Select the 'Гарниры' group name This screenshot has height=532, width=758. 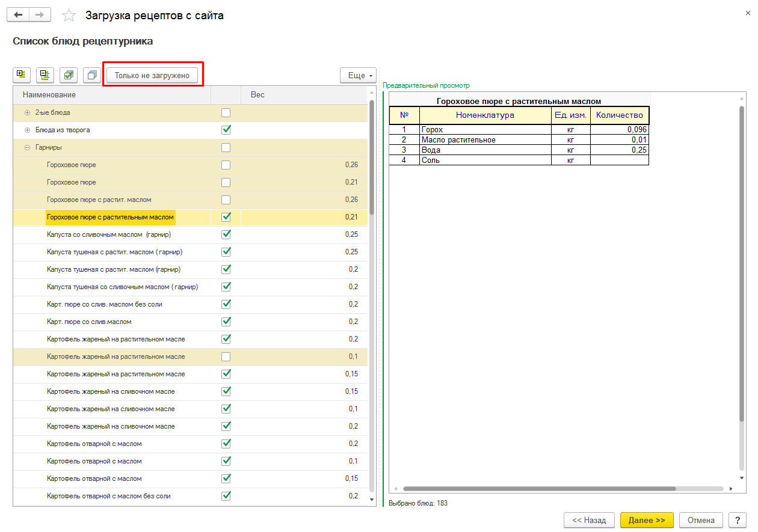48,147
